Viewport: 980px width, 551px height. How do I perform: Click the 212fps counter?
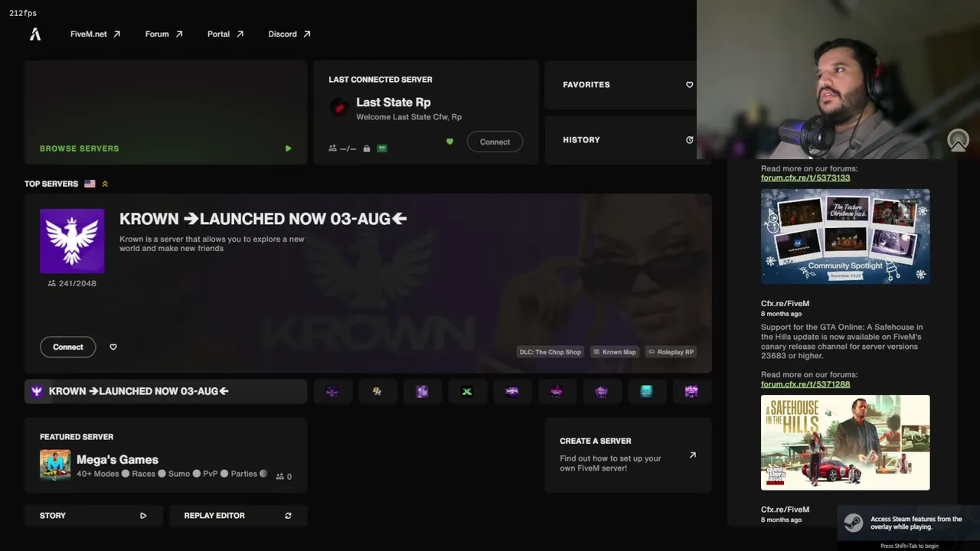(23, 13)
